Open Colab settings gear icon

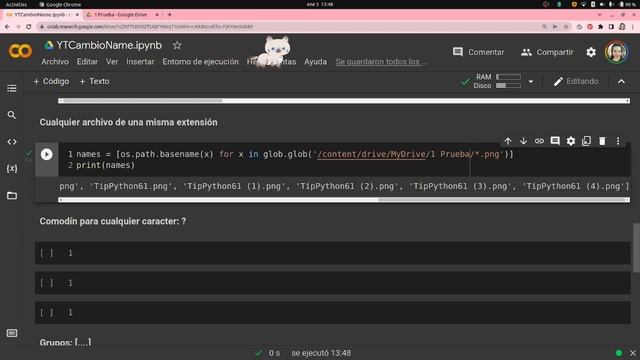tap(591, 52)
